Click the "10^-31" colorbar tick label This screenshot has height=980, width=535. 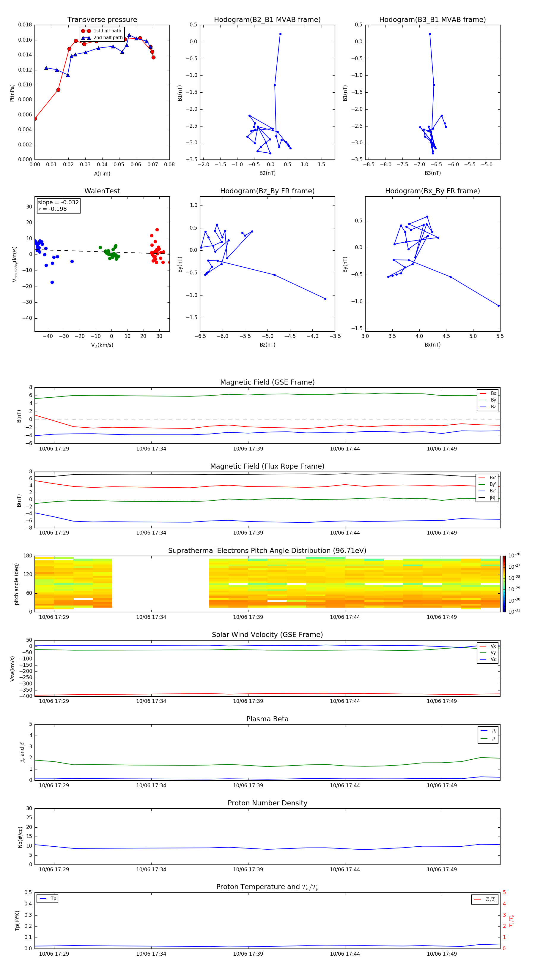(514, 611)
